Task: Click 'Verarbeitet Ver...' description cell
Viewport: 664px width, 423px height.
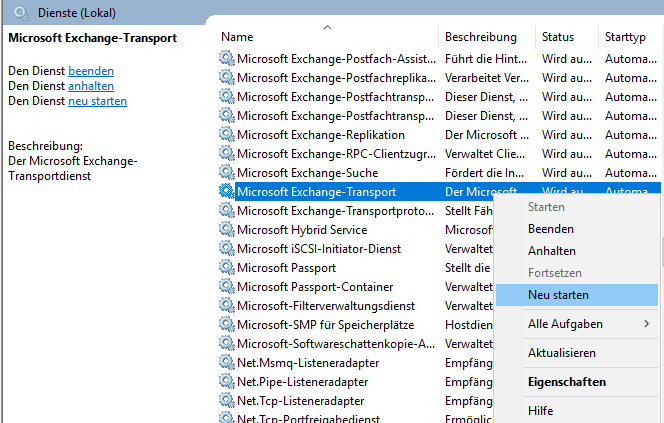Action: pos(487,77)
